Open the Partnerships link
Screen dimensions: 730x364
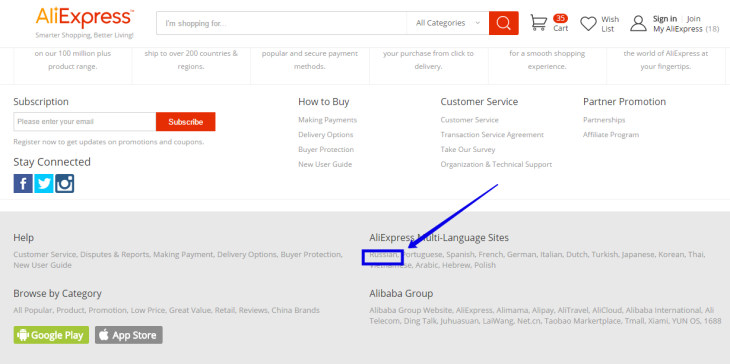pyautogui.click(x=604, y=120)
